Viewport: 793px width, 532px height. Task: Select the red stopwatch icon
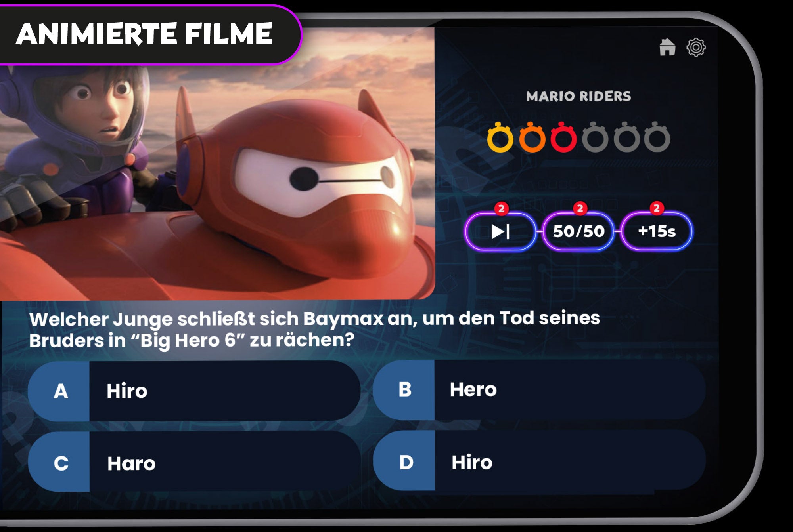563,137
